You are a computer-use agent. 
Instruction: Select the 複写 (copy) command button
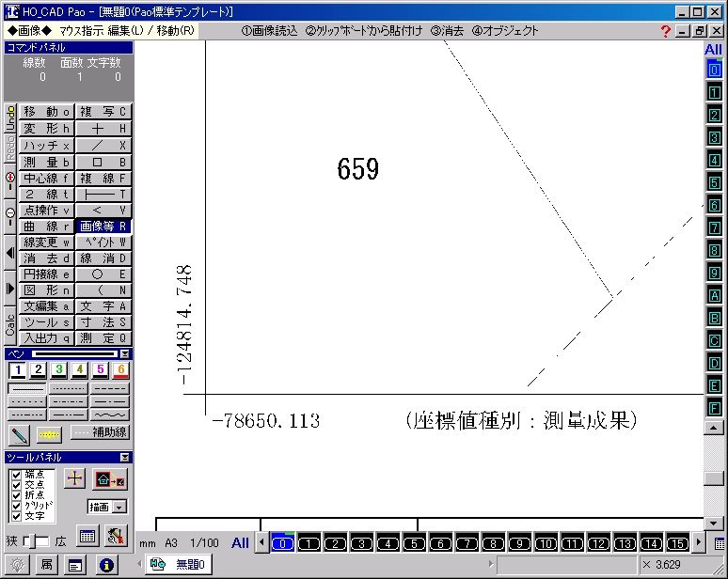coord(103,112)
